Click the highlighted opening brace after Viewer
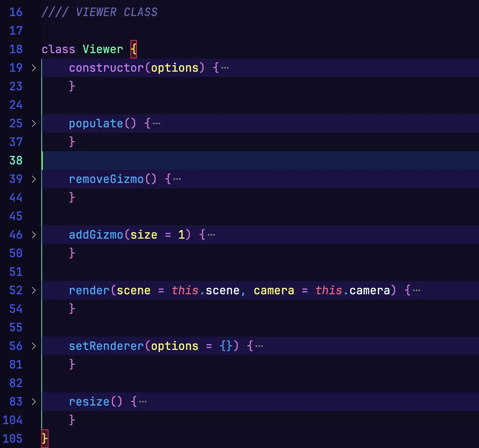 [134, 49]
